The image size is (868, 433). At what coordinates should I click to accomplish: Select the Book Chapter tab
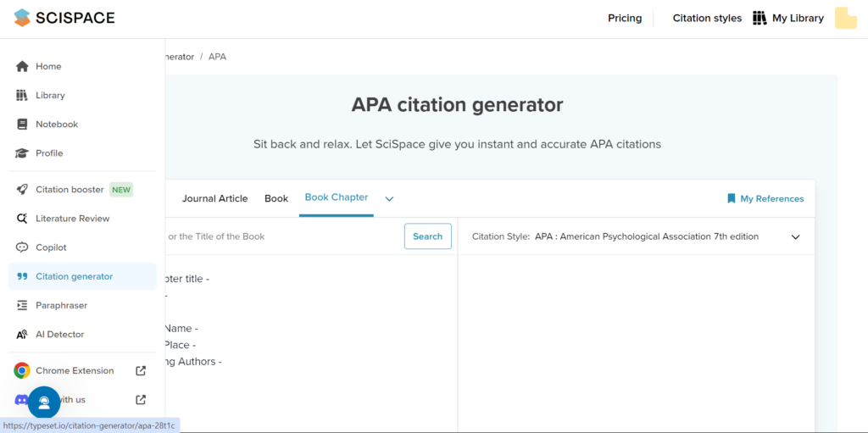[337, 197]
